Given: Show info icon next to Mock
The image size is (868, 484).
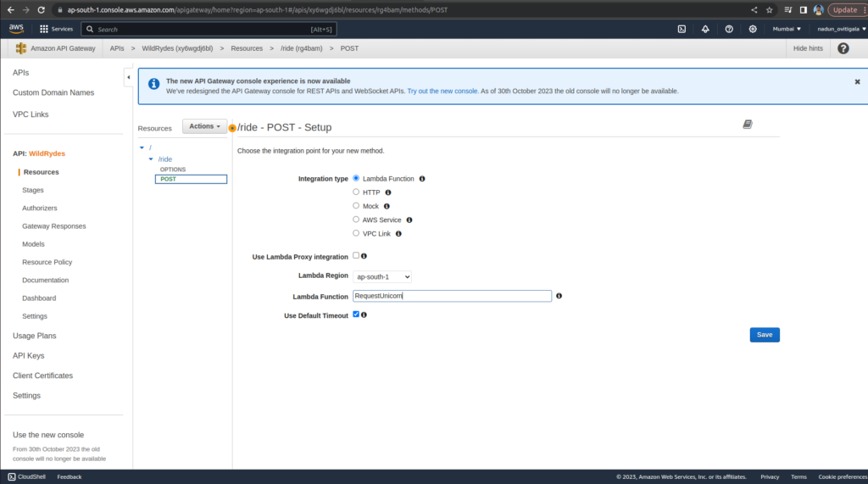Looking at the screenshot, I should point(387,206).
